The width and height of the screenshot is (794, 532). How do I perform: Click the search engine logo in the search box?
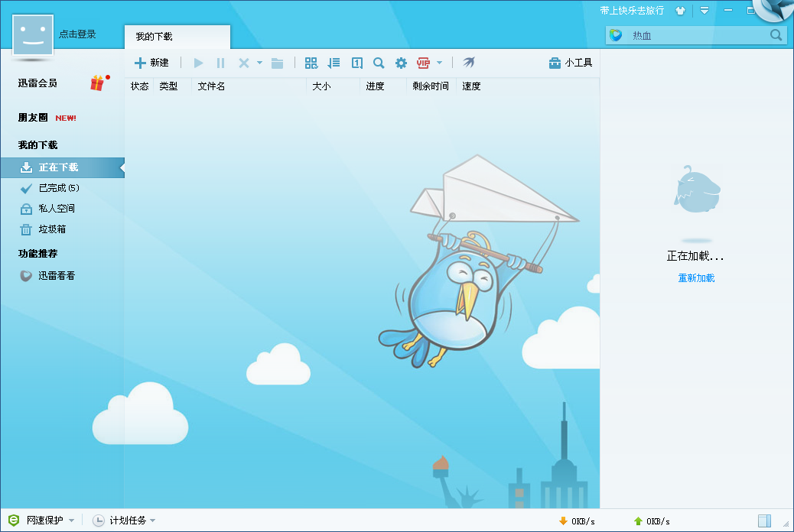[x=616, y=35]
